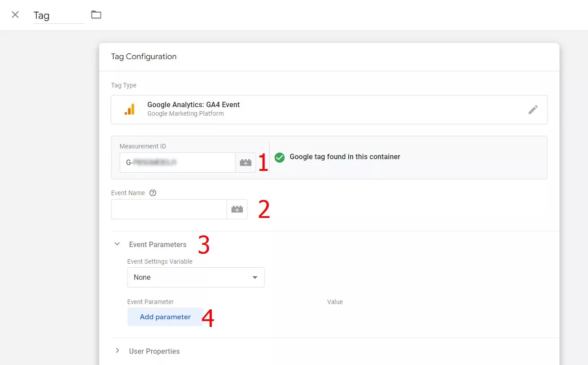The height and width of the screenshot is (365, 588).
Task: Expand the User Properties section
Action: tap(117, 351)
